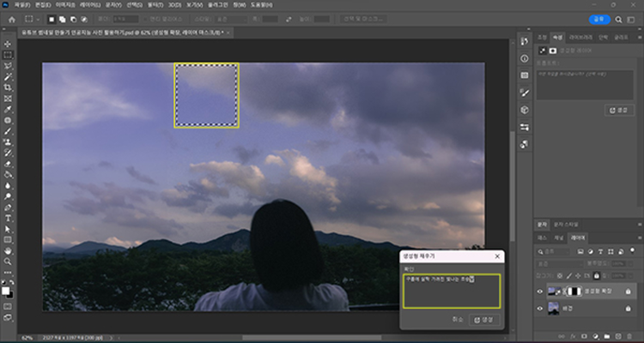Screen dimensions: 644x343
Task: Close the document tab
Action: 228,33
